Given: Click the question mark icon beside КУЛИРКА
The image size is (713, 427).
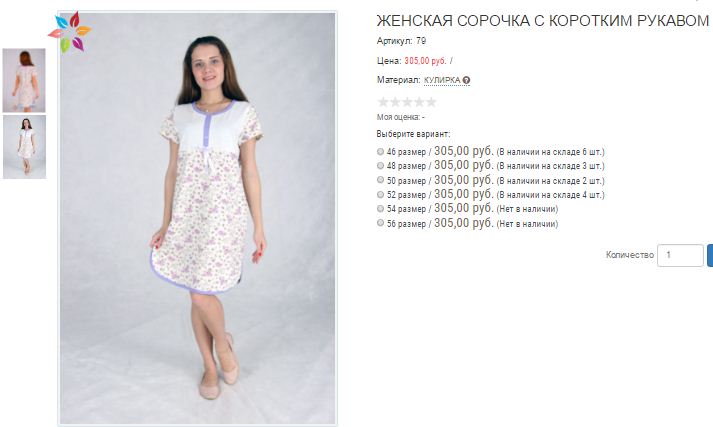Looking at the screenshot, I should [466, 80].
